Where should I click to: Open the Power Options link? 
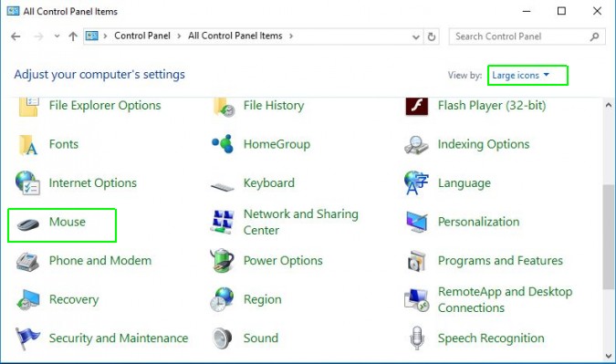pos(283,261)
